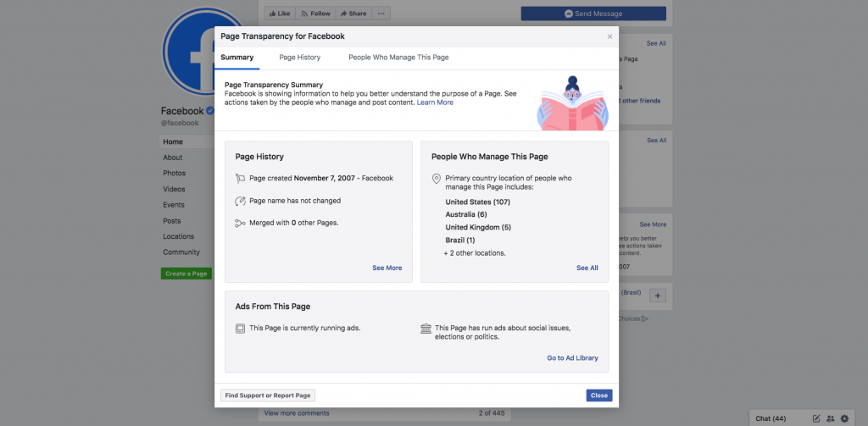The height and width of the screenshot is (426, 868).
Task: Click the Share button on the page
Action: pos(353,14)
